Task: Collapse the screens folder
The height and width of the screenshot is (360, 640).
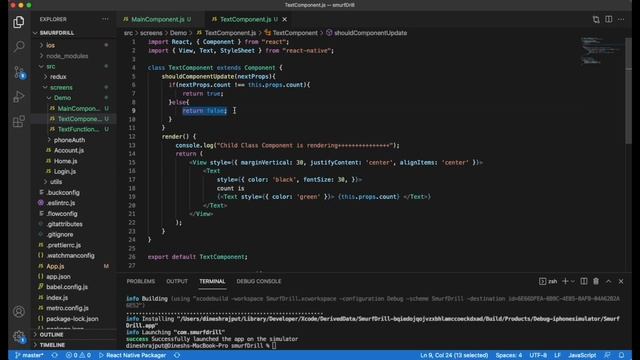Action: point(61,87)
